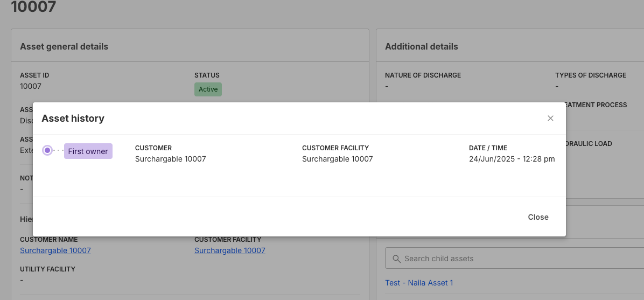Click the Nature of Discharge label
Viewport: 644px width, 300px height.
click(423, 75)
